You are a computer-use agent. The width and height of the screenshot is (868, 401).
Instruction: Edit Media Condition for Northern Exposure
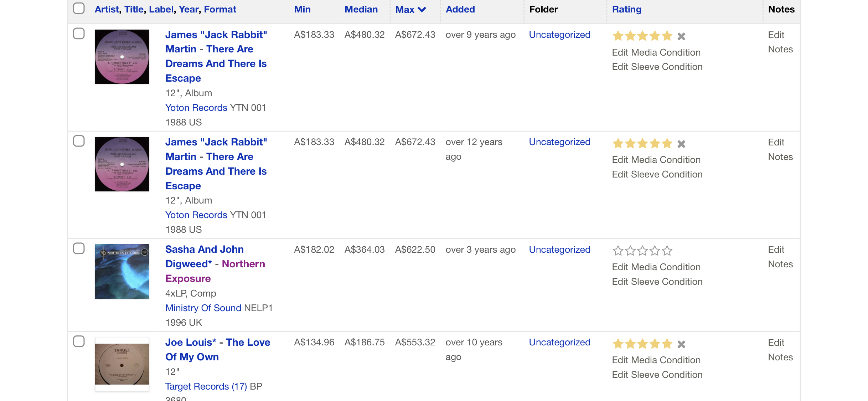(656, 267)
